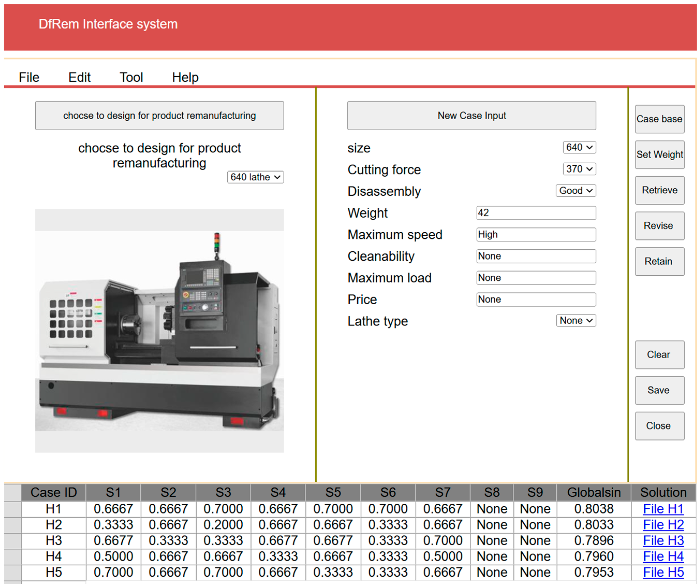Click the Price input field

pos(536,299)
